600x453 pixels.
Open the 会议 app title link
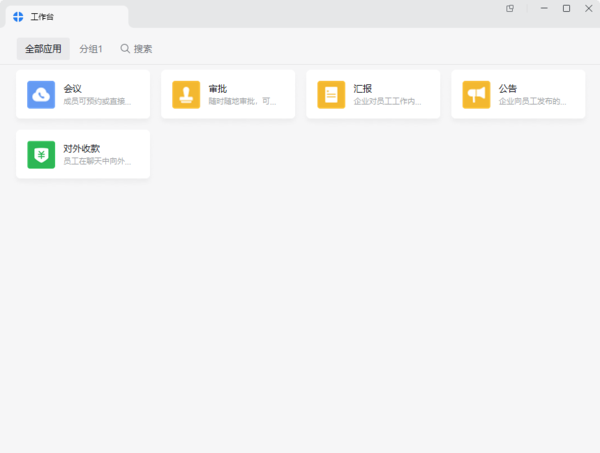pos(72,88)
